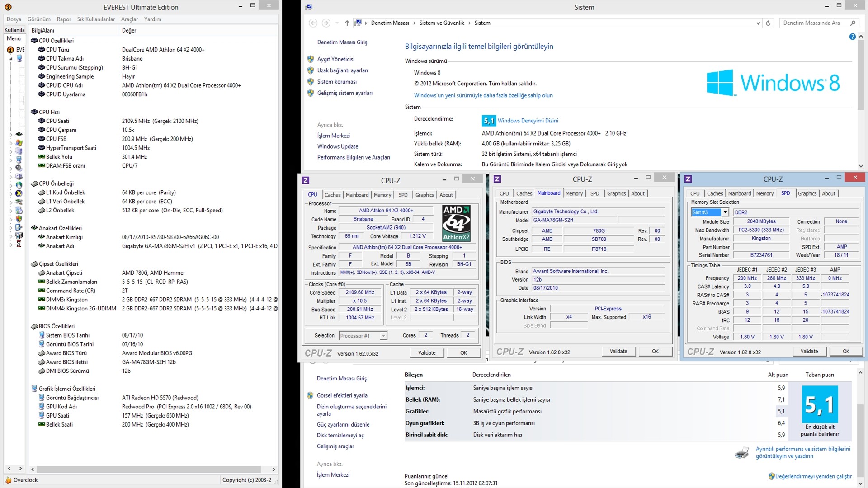Click the help question mark icon in Sistem window
The image size is (868, 488).
(852, 37)
